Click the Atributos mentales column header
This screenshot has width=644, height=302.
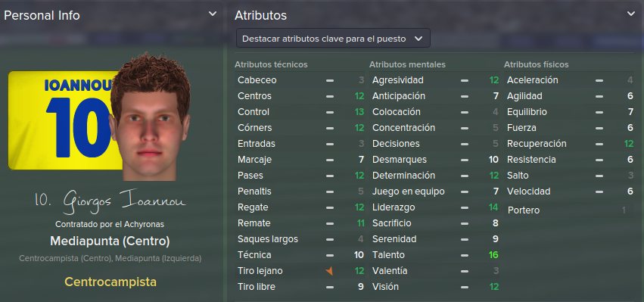[x=407, y=64]
